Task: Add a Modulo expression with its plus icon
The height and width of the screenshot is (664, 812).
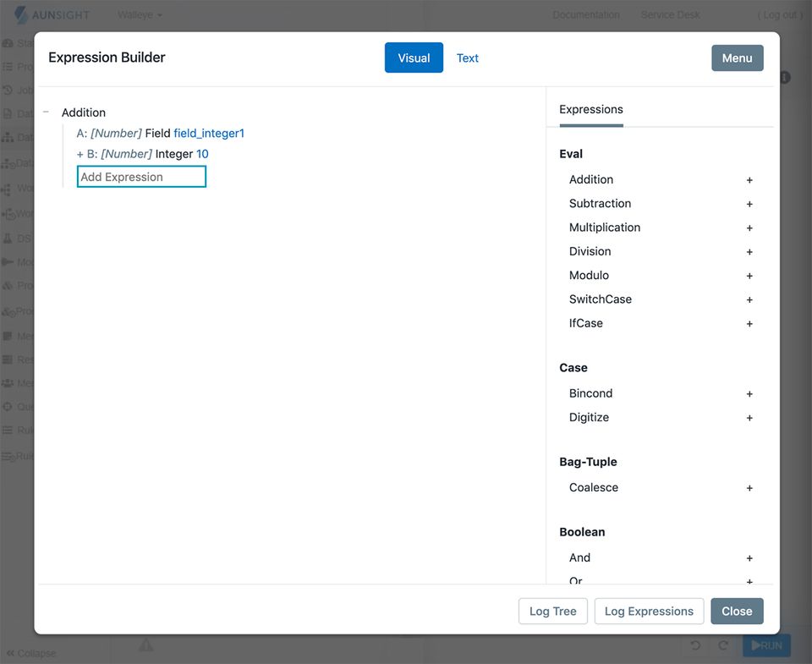Action: pos(749,275)
